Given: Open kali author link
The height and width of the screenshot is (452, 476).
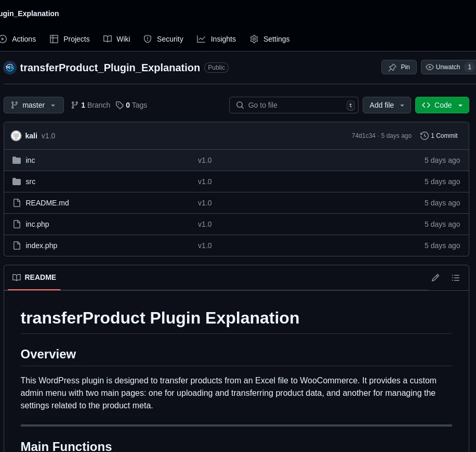Looking at the screenshot, I should pyautogui.click(x=31, y=136).
